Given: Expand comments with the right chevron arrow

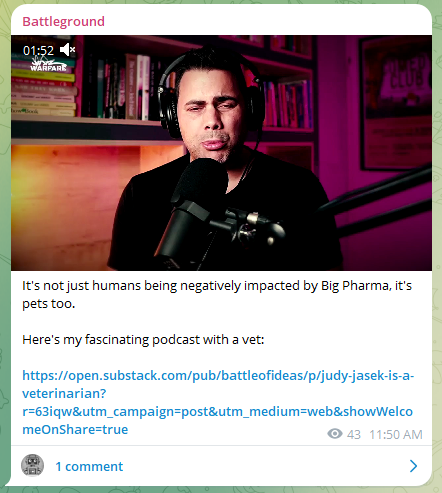Looking at the screenshot, I should coord(413,466).
